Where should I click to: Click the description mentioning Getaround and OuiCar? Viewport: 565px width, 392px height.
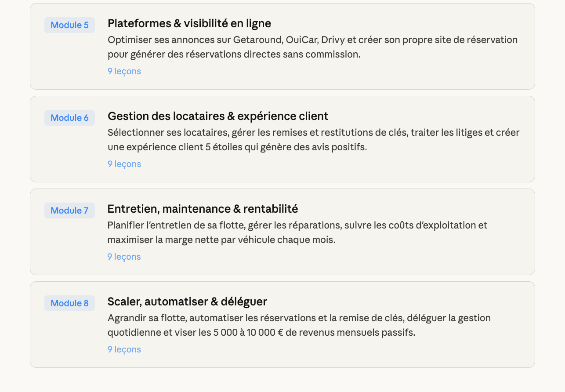[312, 47]
